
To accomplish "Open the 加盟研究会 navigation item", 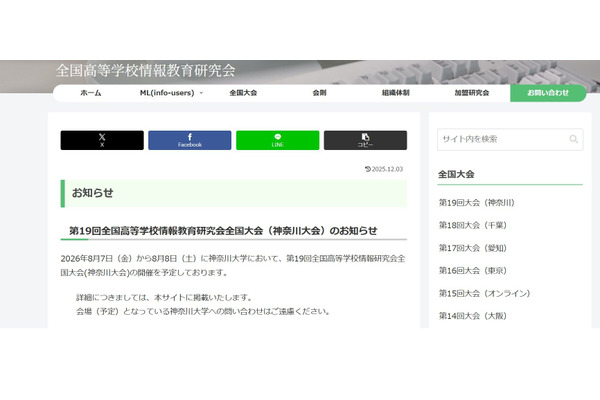I will (472, 93).
